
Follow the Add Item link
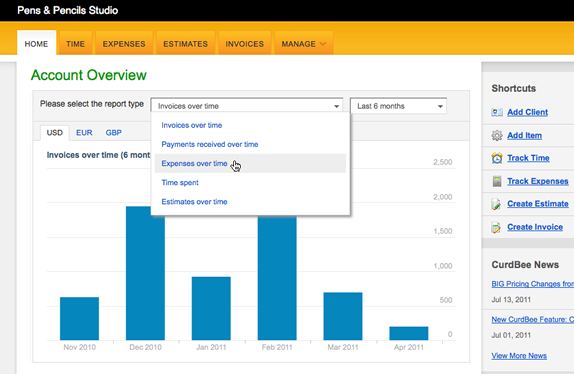click(x=525, y=135)
